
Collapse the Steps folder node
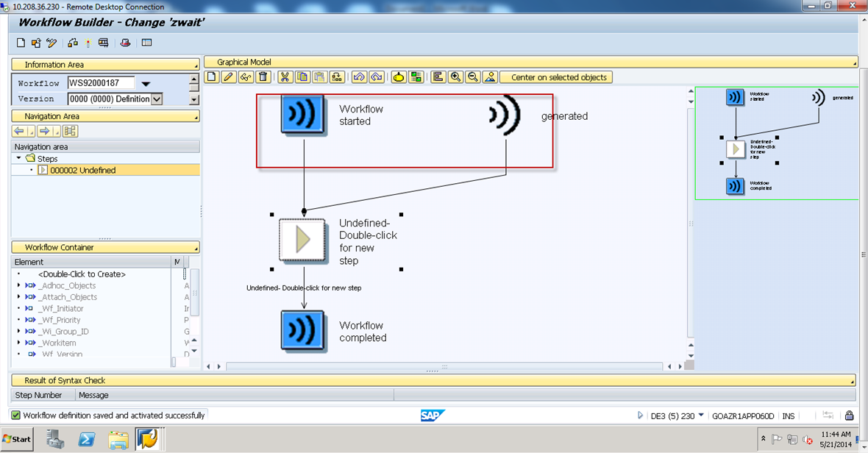[19, 158]
